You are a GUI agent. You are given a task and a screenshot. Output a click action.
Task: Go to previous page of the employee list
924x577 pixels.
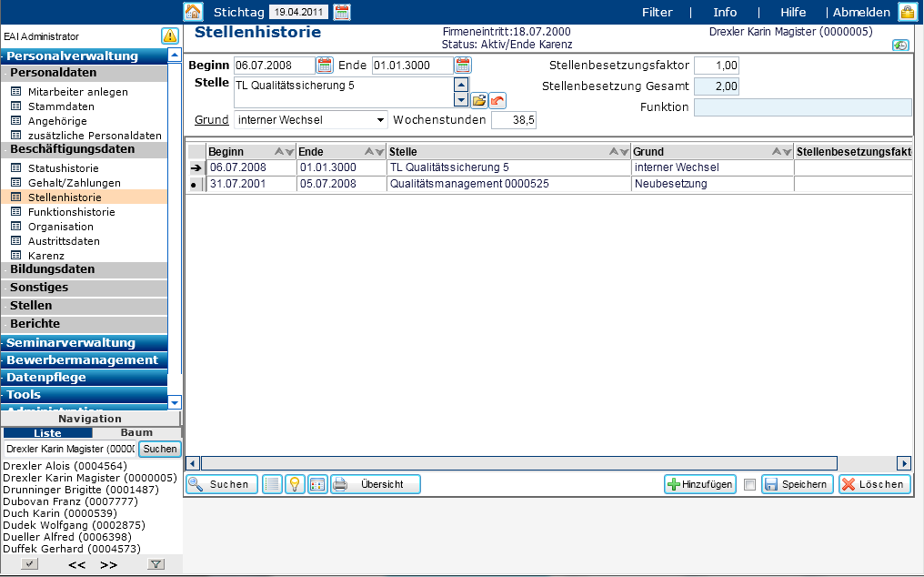[x=76, y=564]
